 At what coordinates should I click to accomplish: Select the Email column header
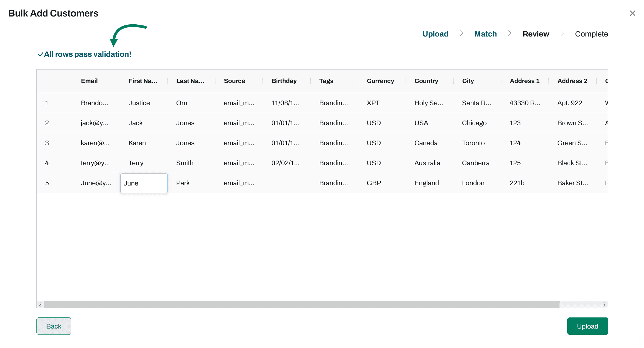pyautogui.click(x=89, y=81)
